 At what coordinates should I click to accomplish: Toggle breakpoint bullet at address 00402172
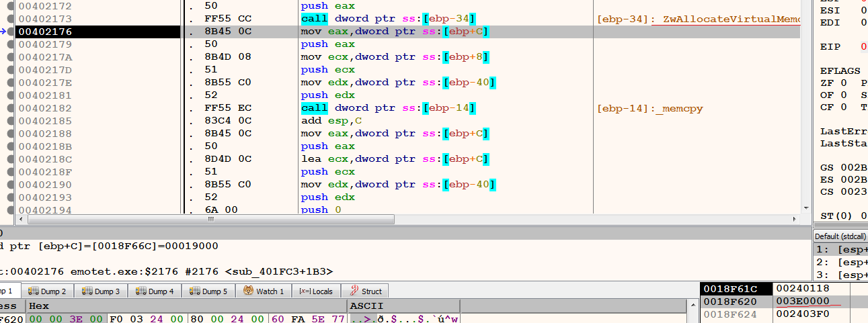point(11,6)
